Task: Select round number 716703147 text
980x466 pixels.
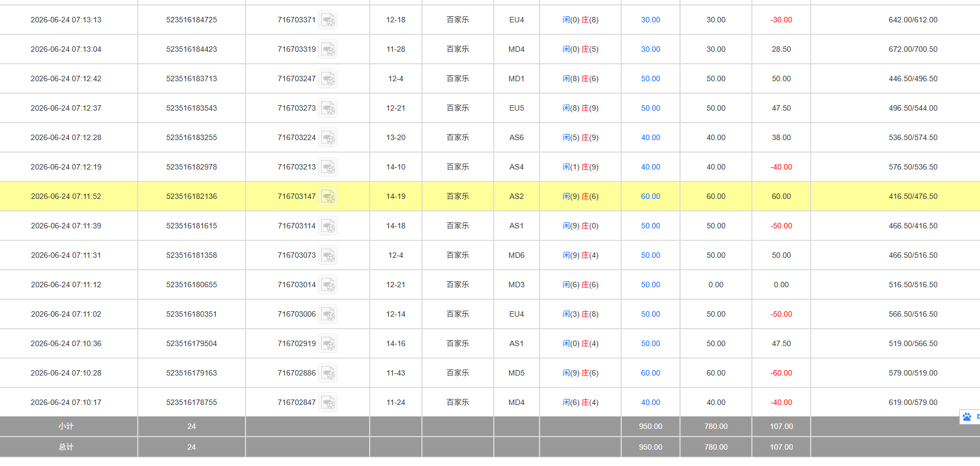Action: point(296,196)
